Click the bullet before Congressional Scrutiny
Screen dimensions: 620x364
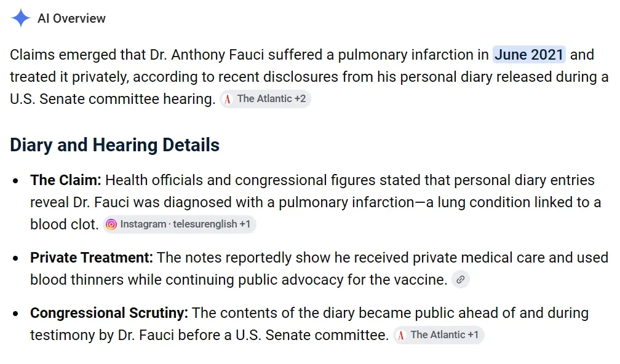click(15, 314)
